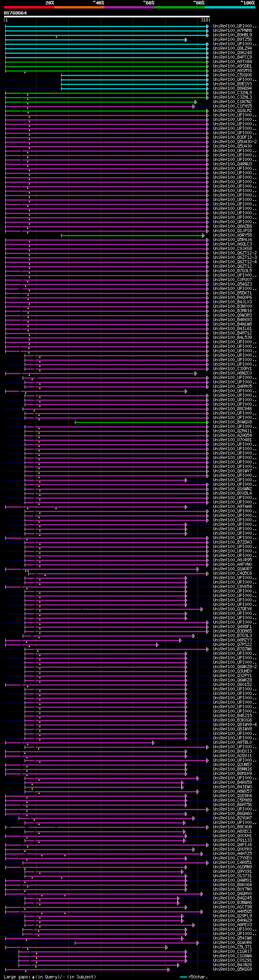Click the alignment arrowhead of row B9T256
The image size is (259, 980).
tap(186, 40)
